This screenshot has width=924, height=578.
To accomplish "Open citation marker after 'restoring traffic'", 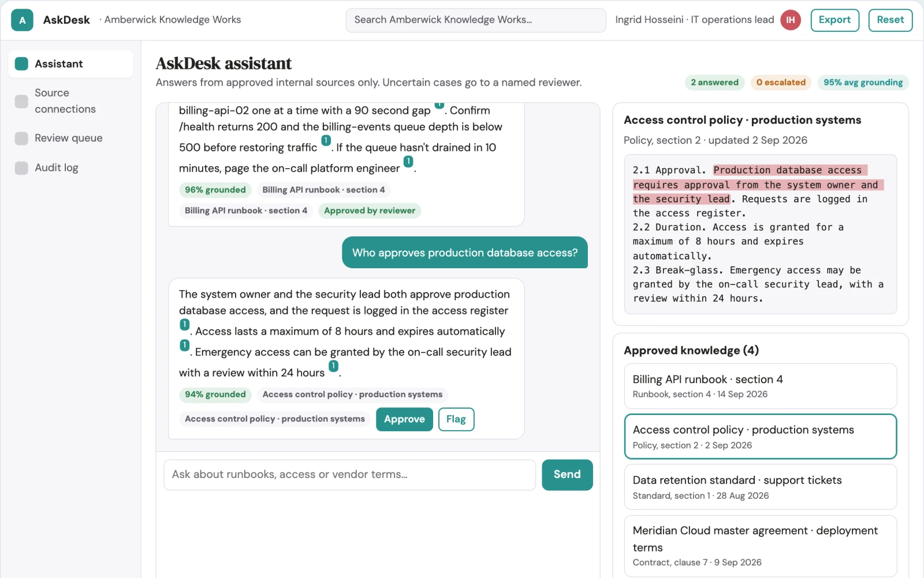I will 326,140.
